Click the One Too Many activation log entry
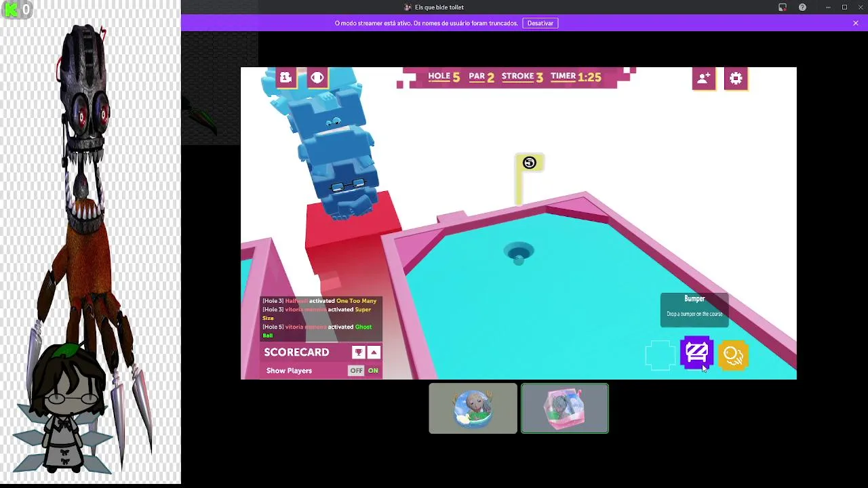This screenshot has height=488, width=868. click(319, 301)
